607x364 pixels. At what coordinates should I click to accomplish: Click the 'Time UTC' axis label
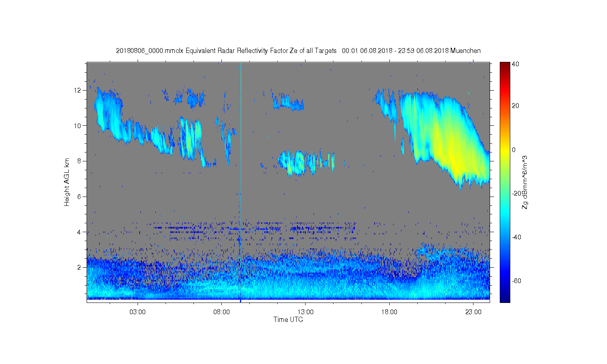click(288, 320)
